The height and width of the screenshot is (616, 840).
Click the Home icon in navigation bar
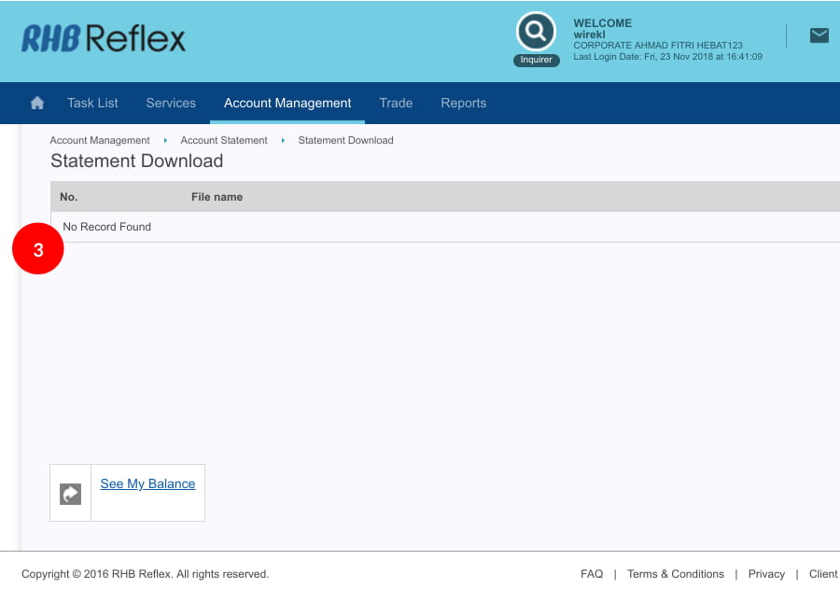[37, 104]
